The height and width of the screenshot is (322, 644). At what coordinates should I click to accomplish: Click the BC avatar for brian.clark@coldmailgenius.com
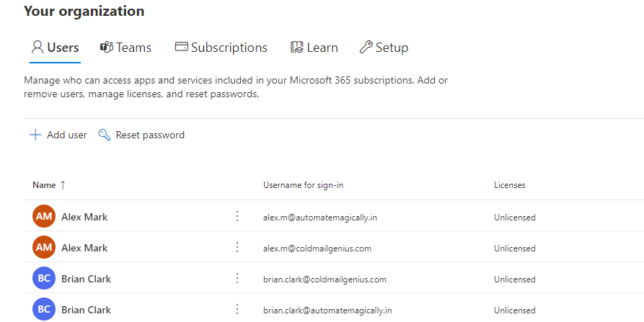coord(43,278)
